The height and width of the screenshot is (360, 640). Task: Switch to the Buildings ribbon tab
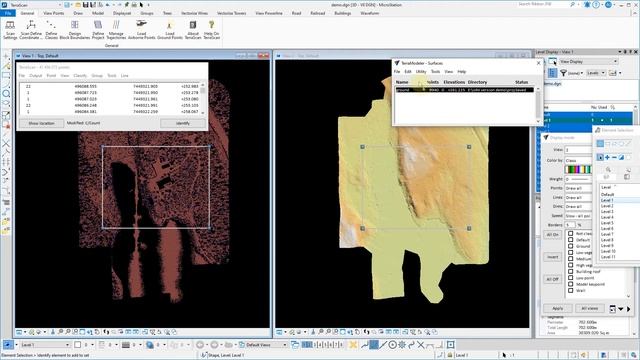click(x=343, y=13)
